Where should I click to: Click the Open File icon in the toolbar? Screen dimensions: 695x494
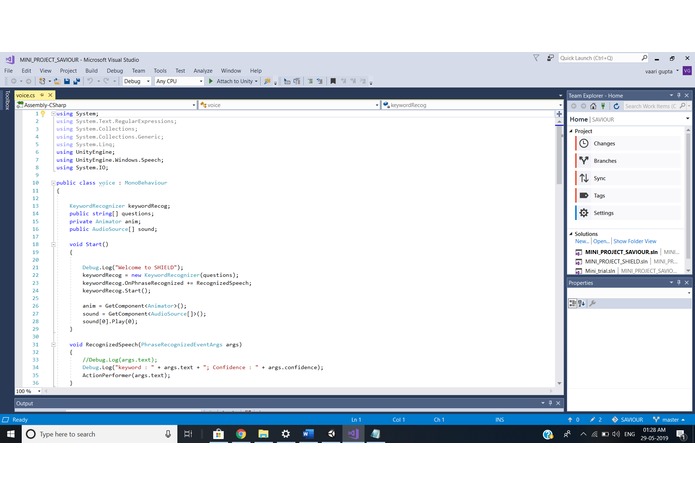pos(57,81)
